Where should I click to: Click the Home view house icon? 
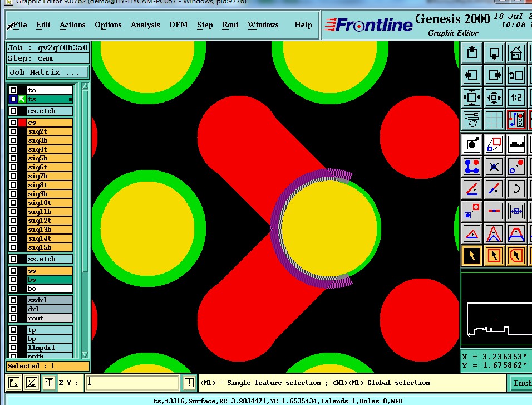tap(516, 53)
